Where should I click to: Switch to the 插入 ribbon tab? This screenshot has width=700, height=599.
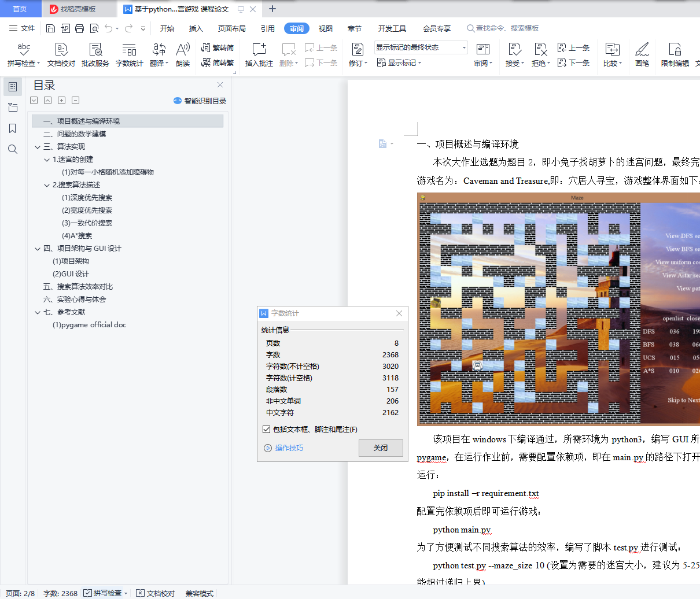coord(196,28)
